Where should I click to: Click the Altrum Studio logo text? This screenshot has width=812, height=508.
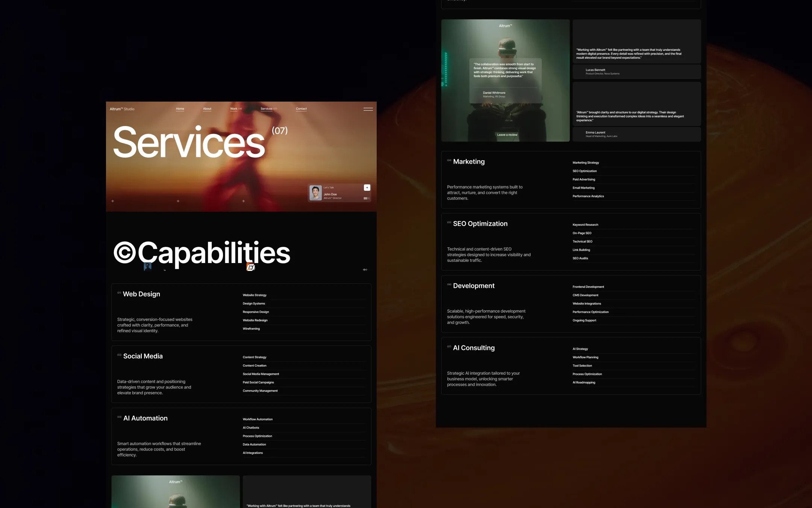click(x=122, y=109)
